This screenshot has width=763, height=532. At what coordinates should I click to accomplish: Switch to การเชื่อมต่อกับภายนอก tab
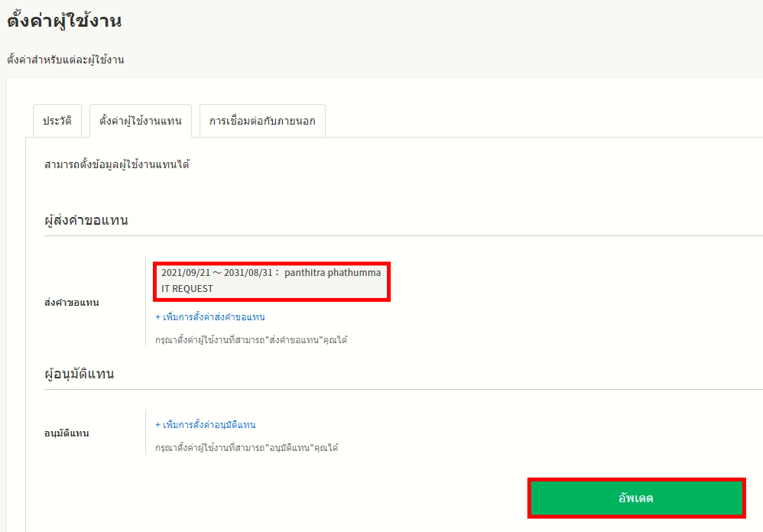pos(262,121)
